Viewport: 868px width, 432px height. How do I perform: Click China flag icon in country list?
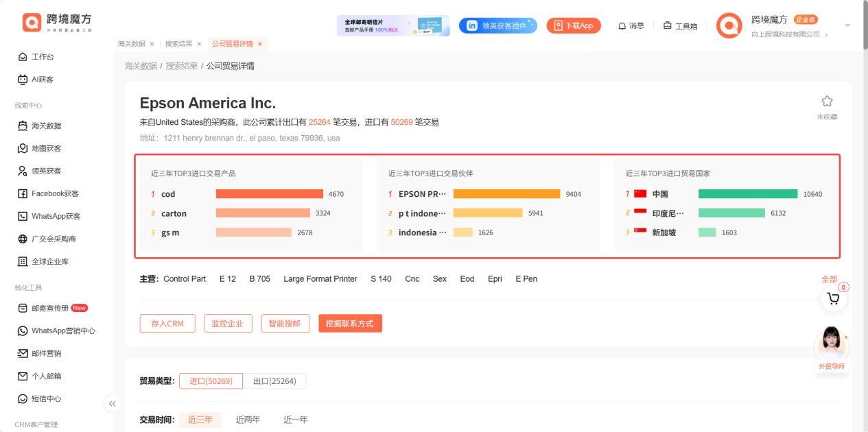coord(640,194)
